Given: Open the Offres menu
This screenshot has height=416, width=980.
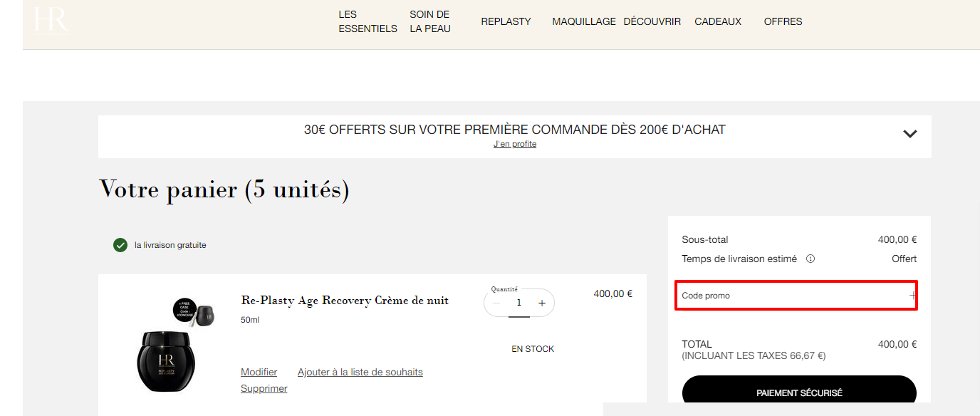Looking at the screenshot, I should coord(783,21).
